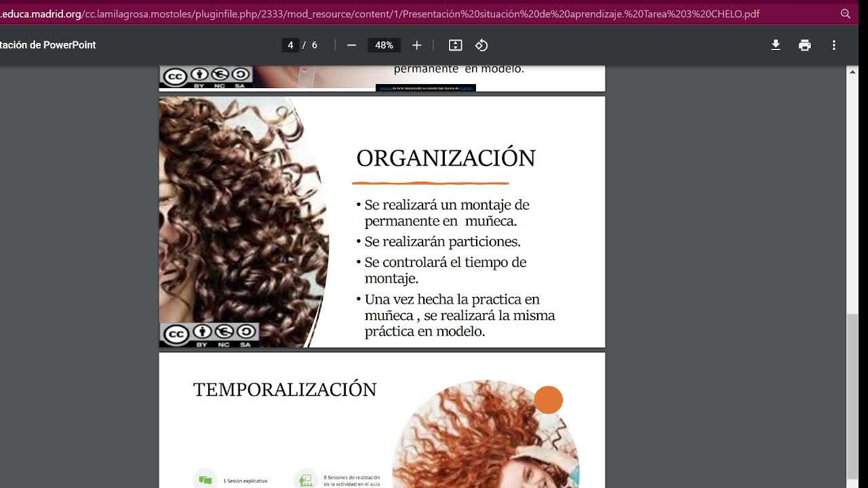Edit the 48% zoom level field

(x=384, y=45)
